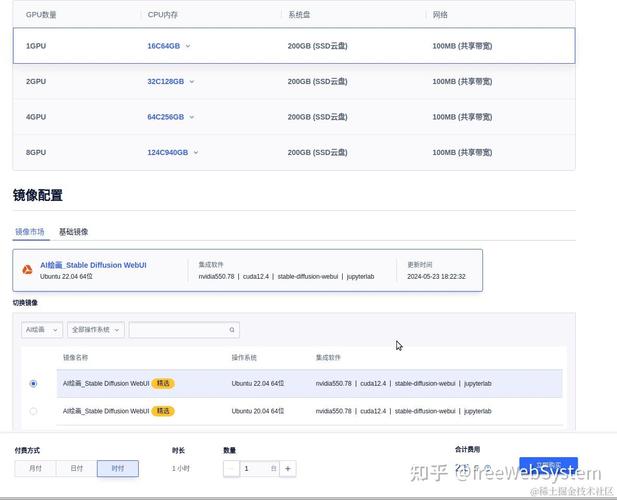
Task: Select 日付 daily payment option
Action: pos(76,468)
